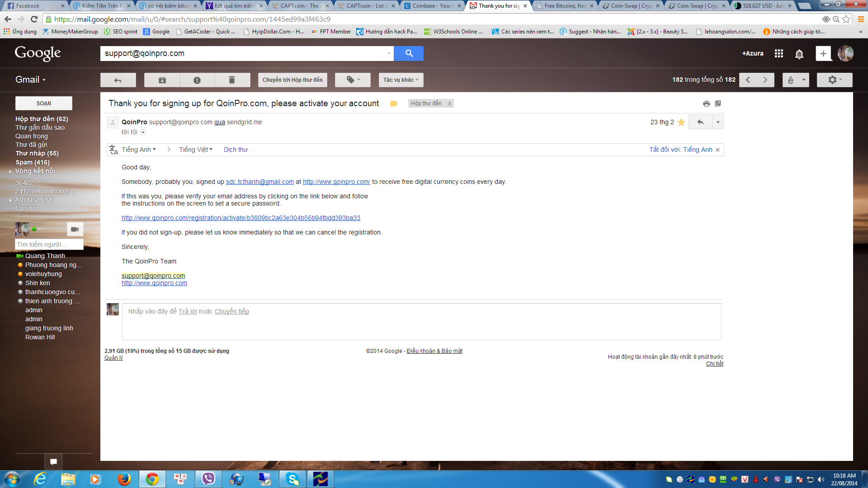Remove the Hộp thư đến label tag
The height and width of the screenshot is (488, 868).
tap(449, 103)
